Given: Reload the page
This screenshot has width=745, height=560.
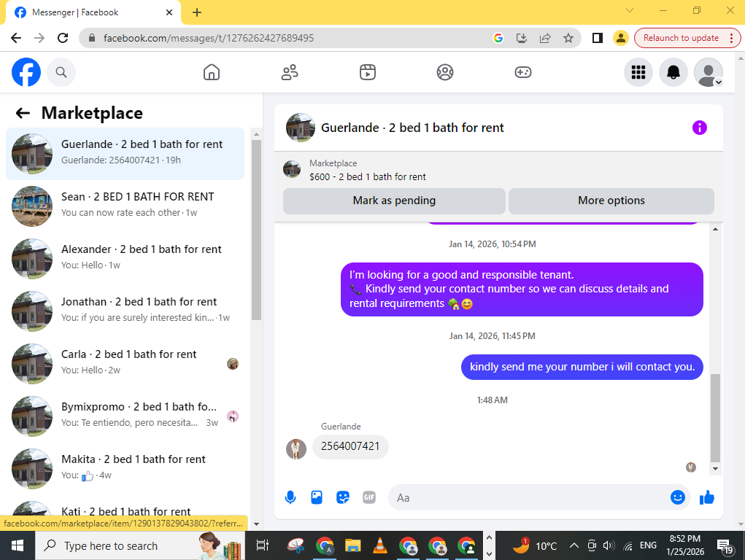Looking at the screenshot, I should tap(63, 38).
